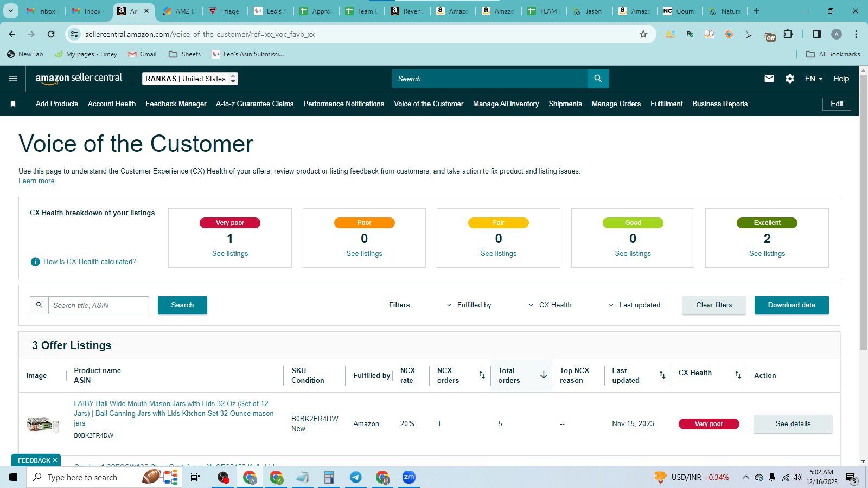Viewport: 868px width, 488px height.
Task: Click the magnifier search button in header
Action: tap(598, 79)
